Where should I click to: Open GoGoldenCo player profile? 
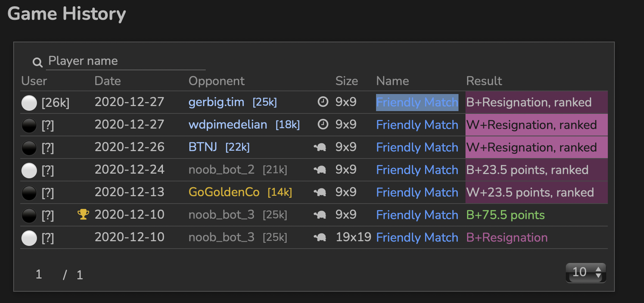coord(224,192)
